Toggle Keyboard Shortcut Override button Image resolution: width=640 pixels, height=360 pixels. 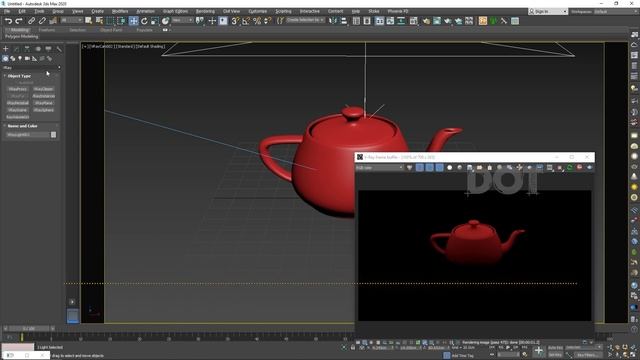point(223,20)
